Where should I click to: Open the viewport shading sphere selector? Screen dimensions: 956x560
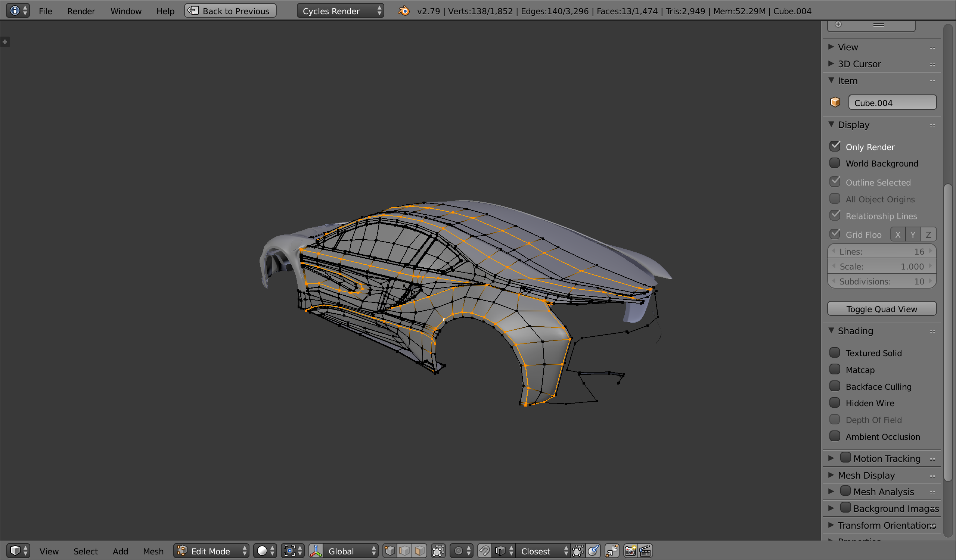pos(265,551)
